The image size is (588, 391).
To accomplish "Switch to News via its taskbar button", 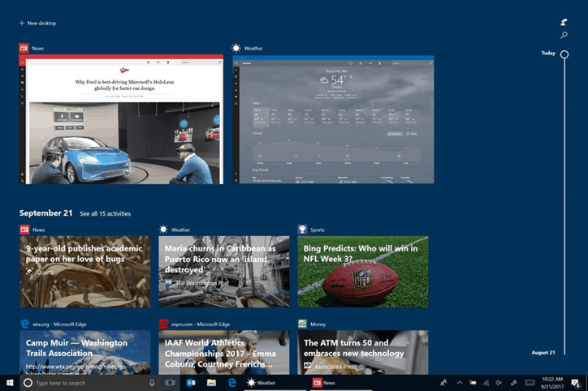I will [342, 383].
